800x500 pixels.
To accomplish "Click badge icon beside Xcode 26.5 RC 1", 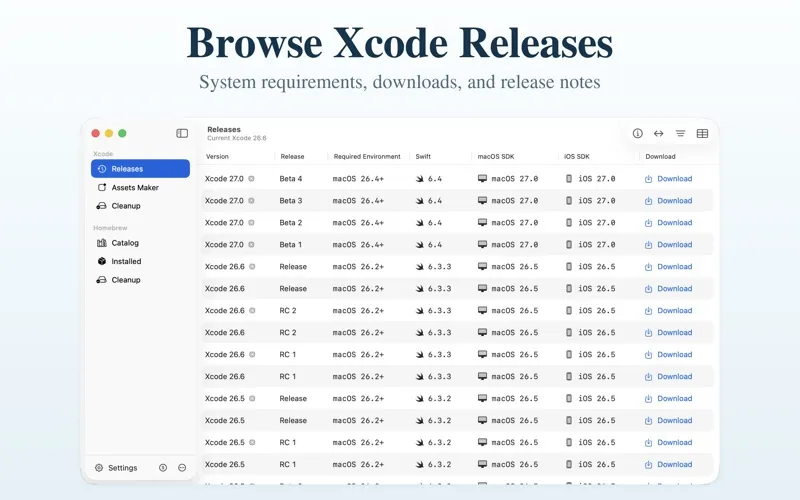I will pyautogui.click(x=252, y=442).
